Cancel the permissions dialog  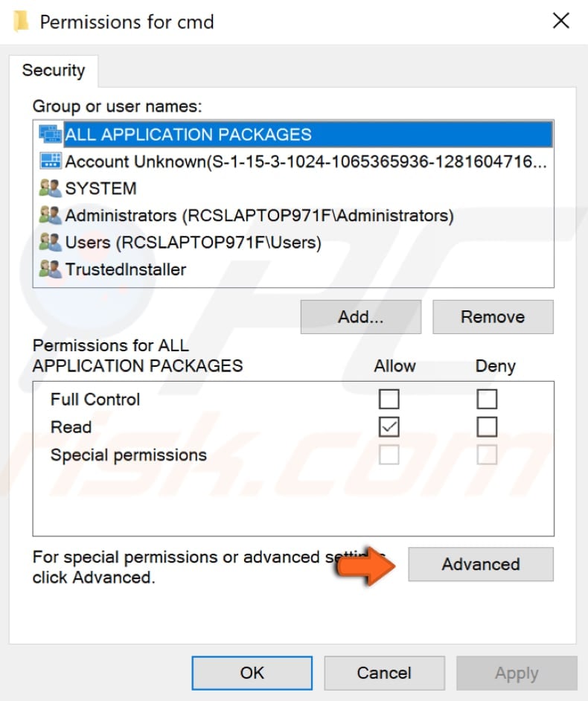tap(384, 673)
